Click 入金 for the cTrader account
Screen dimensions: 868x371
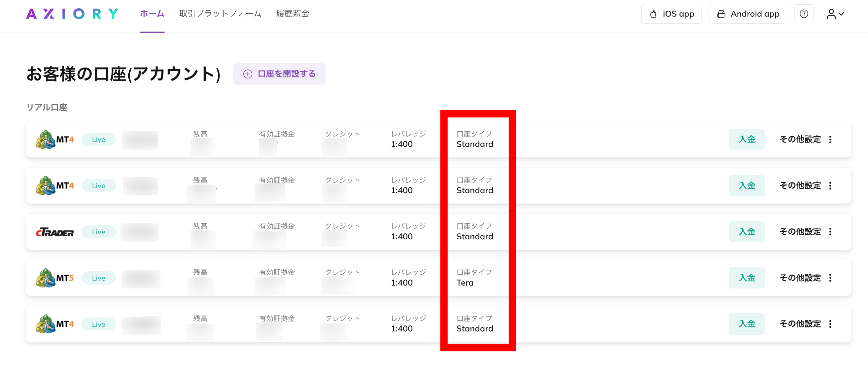(746, 232)
